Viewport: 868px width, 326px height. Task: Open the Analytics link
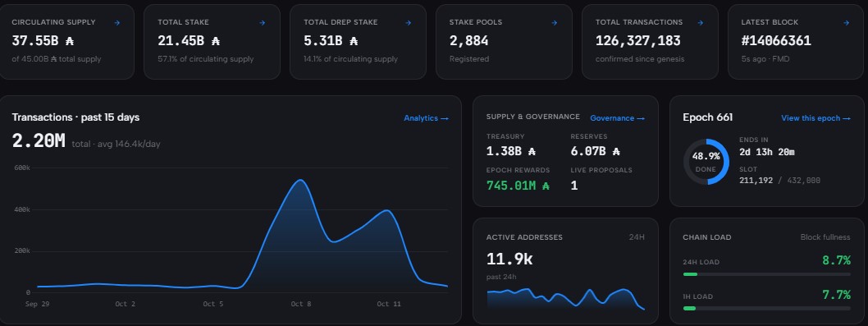click(426, 118)
